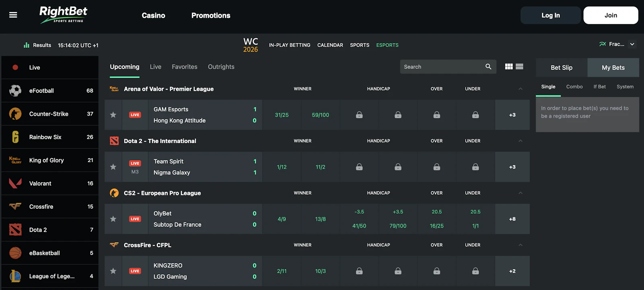This screenshot has height=290, width=644.
Task: Select the If Bet type tab
Action: [x=599, y=86]
